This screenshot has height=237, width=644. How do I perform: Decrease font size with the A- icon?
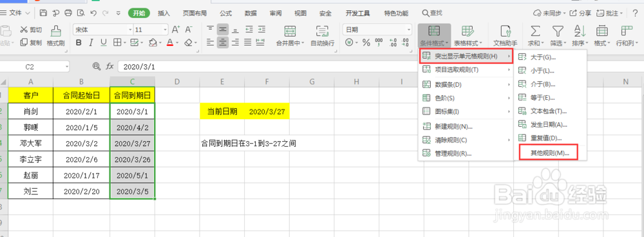189,30
